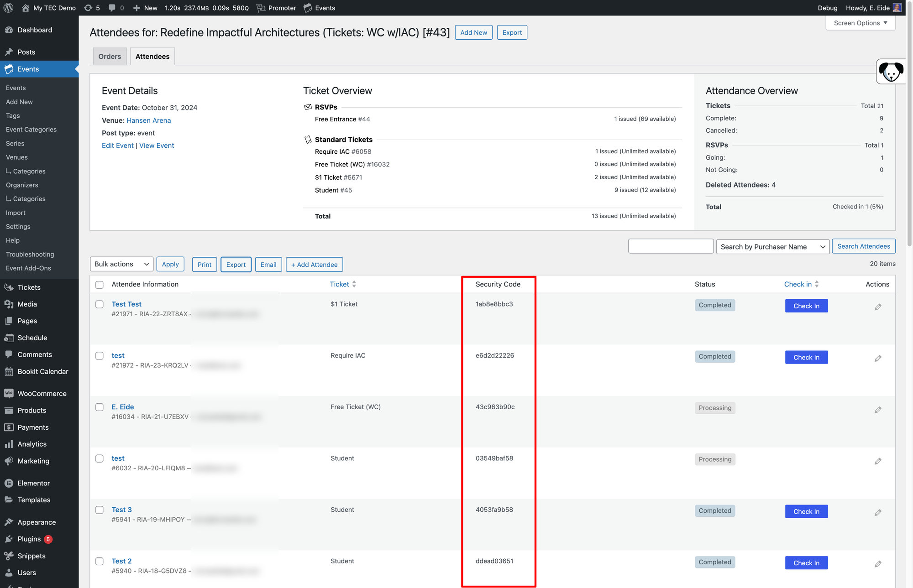Viewport: 913px width, 588px height.
Task: Open the Marketing megaphone icon
Action: (9, 461)
